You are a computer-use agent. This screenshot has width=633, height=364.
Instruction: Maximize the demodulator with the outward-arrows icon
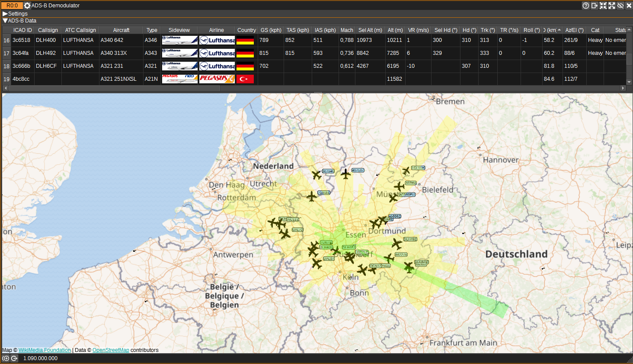click(x=612, y=6)
